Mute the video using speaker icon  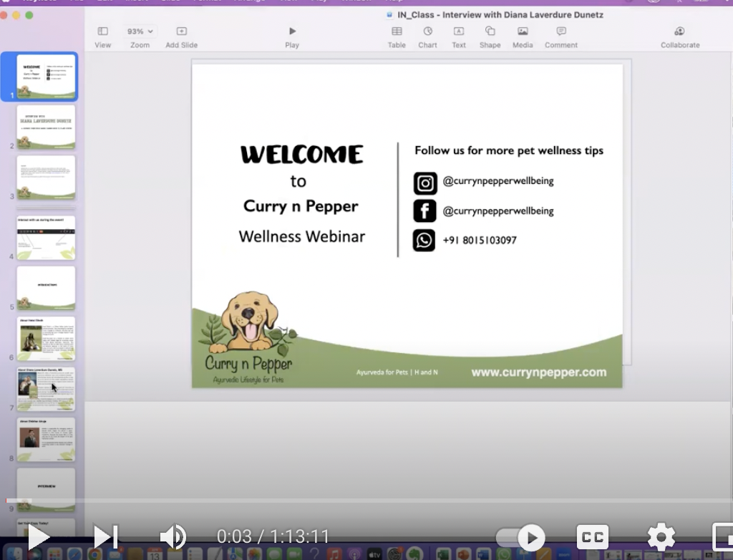(x=173, y=536)
